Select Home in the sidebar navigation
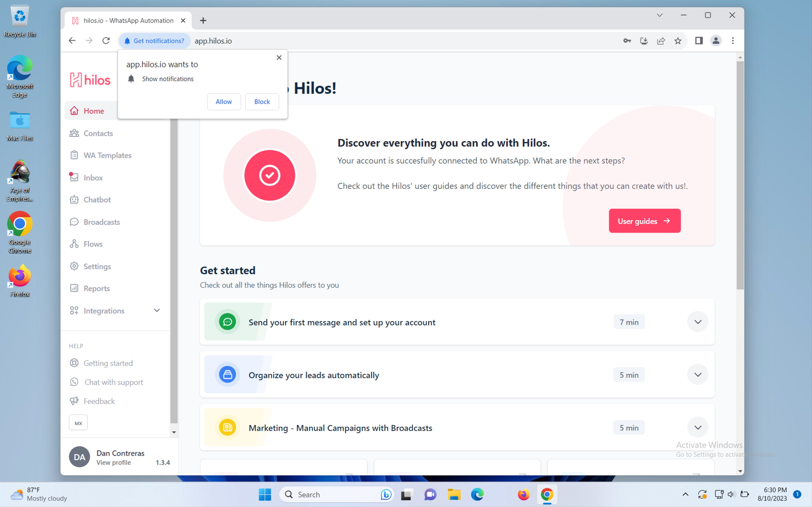Viewport: 812px width, 507px height. [93, 111]
